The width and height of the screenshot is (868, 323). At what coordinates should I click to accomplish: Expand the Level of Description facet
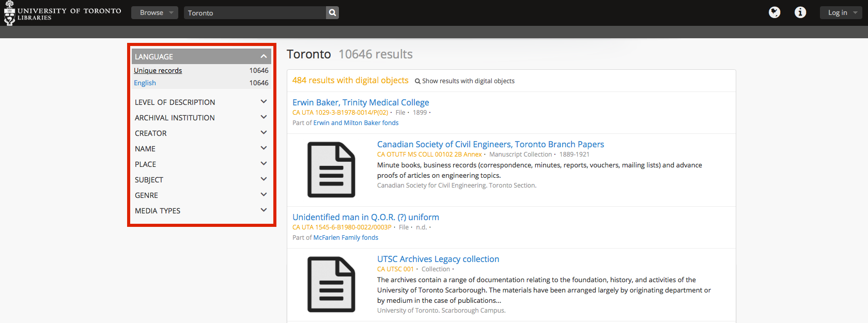click(202, 102)
